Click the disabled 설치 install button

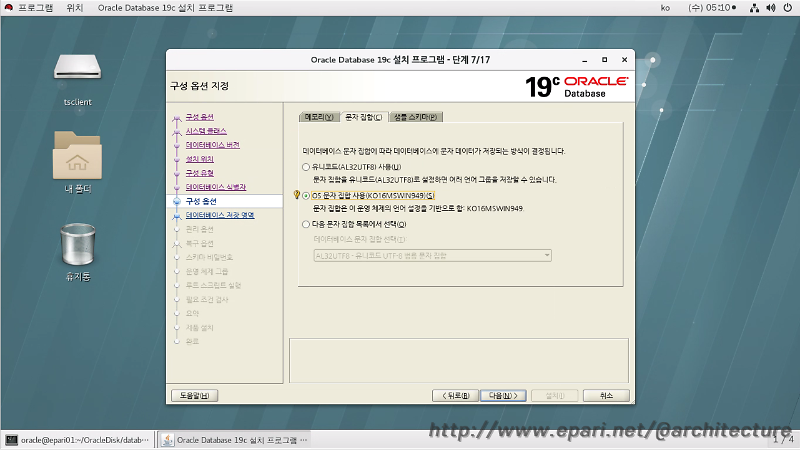click(555, 395)
